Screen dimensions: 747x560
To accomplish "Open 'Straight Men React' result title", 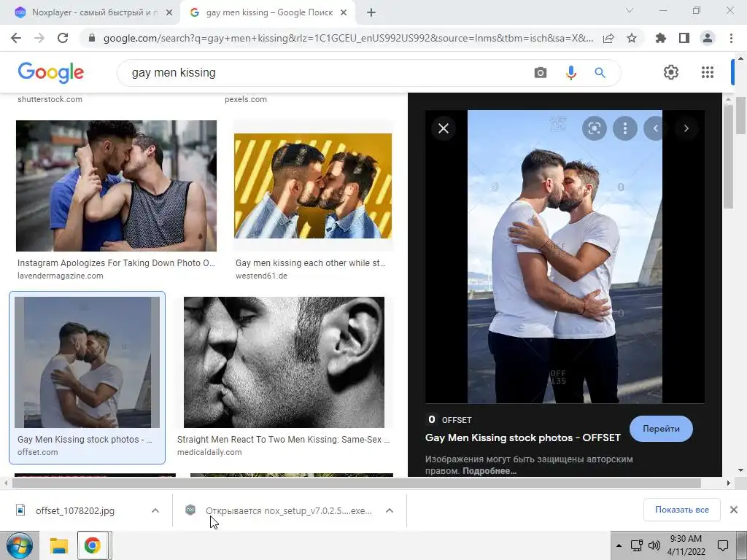I will click(x=284, y=440).
